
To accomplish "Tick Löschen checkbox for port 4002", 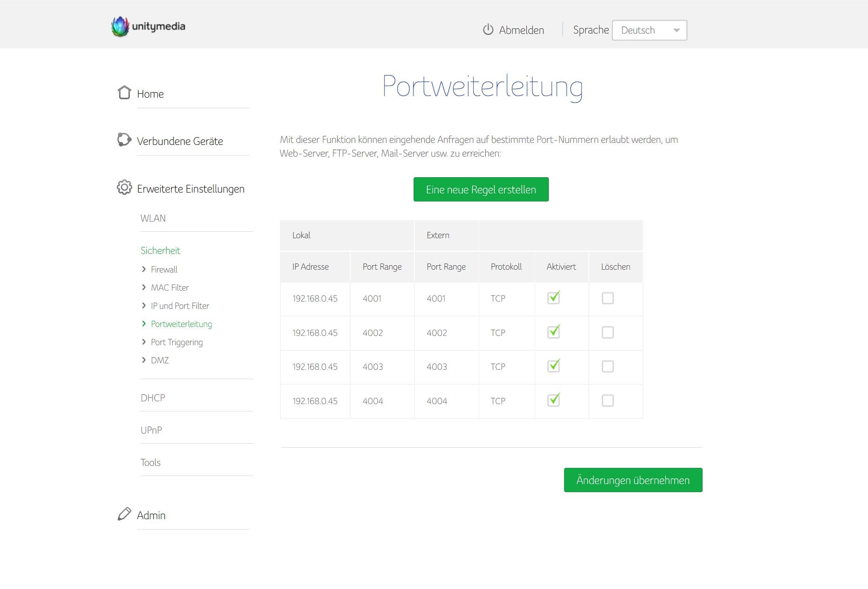I will [x=607, y=333].
